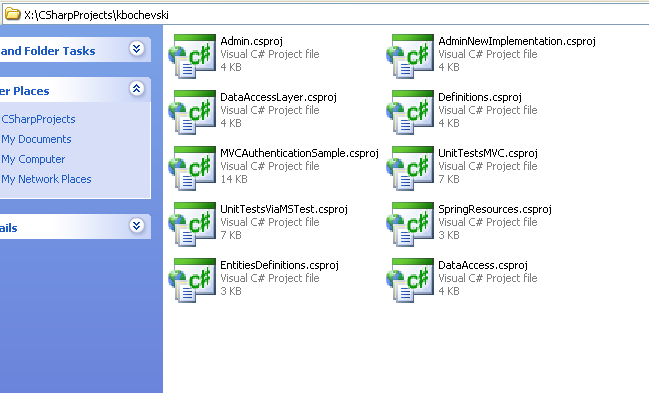Select the AdminNewImplementation.csproj file icon
649x393 pixels.
pos(411,56)
